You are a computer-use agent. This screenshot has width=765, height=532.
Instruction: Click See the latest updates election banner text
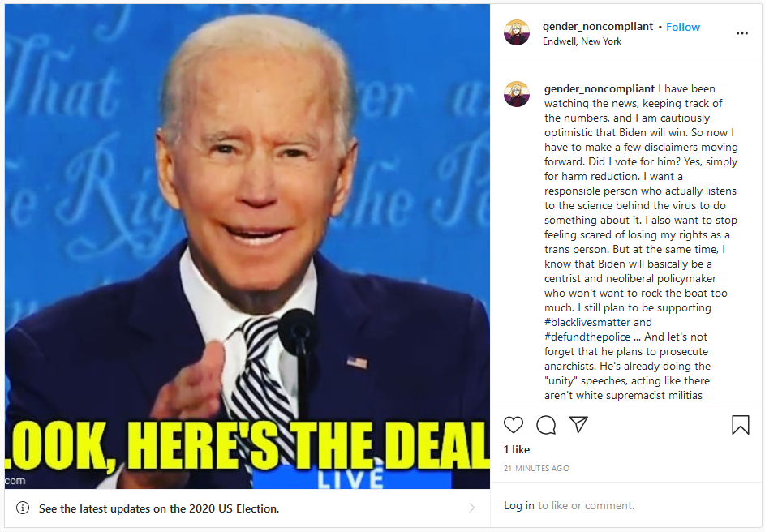coord(159,508)
